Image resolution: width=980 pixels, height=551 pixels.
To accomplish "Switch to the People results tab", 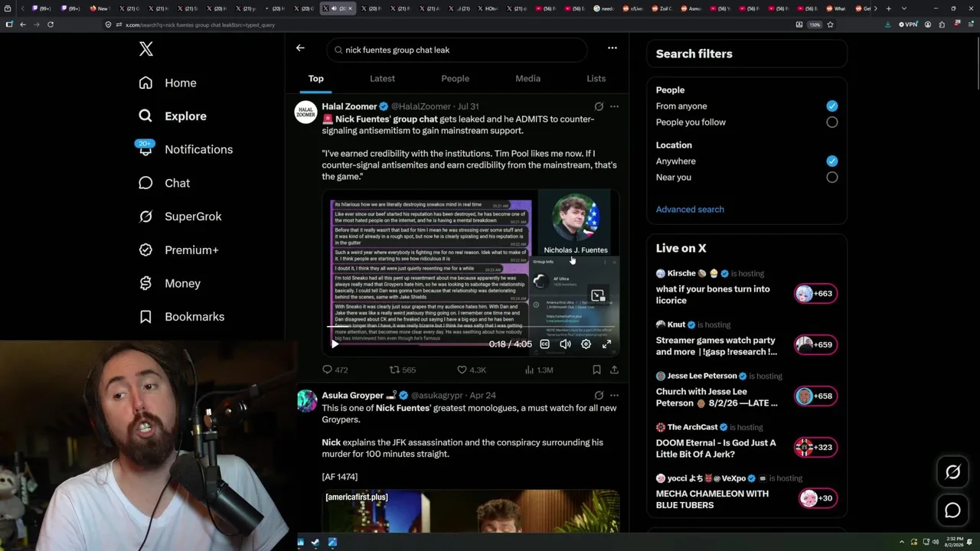I will pyautogui.click(x=455, y=79).
